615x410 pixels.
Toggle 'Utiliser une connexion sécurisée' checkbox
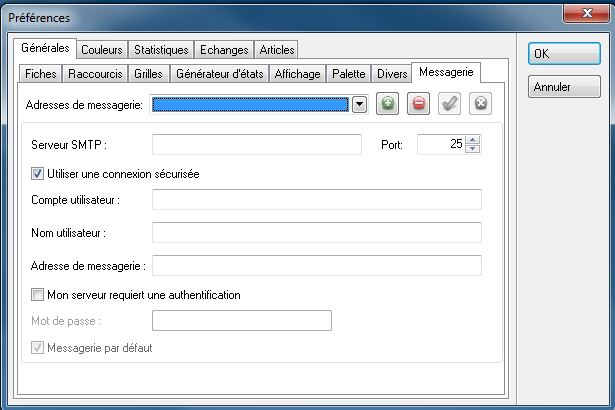point(38,174)
